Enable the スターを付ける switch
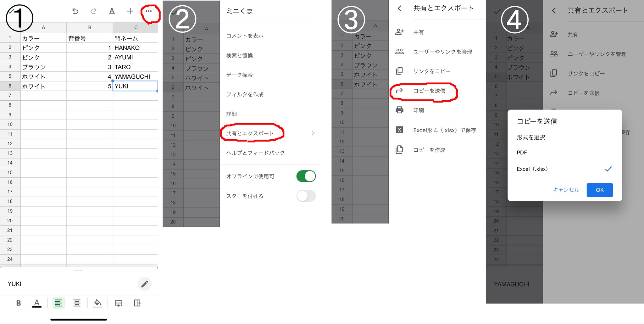Viewport: 644px width, 324px height. coord(306,196)
